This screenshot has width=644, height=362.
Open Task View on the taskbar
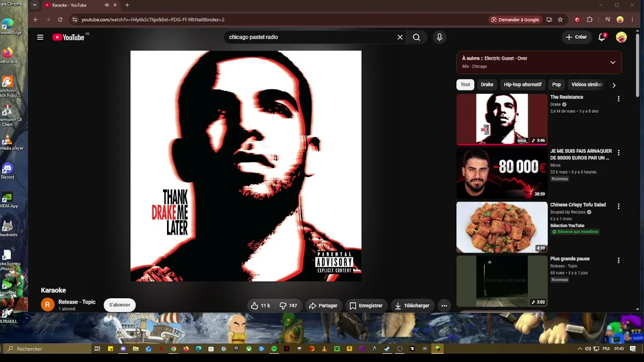97,349
